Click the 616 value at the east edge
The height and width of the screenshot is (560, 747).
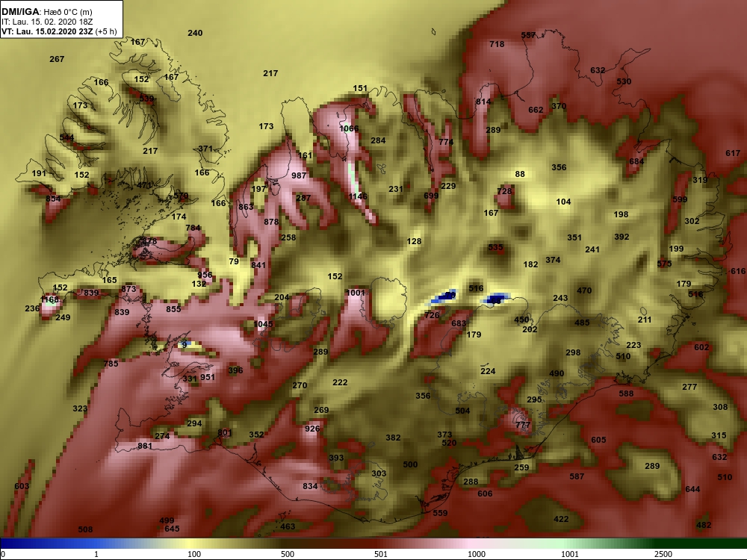tap(737, 272)
